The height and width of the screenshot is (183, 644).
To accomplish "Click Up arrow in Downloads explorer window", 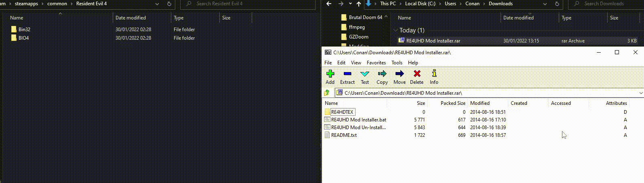I will pyautogui.click(x=359, y=4).
